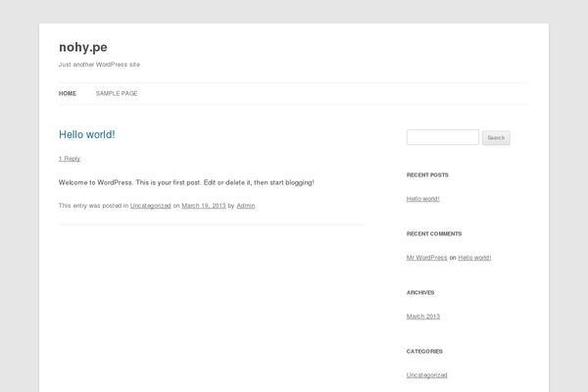Open the March 2013 archive link
Viewport: 588px width, 392px height.
(423, 317)
